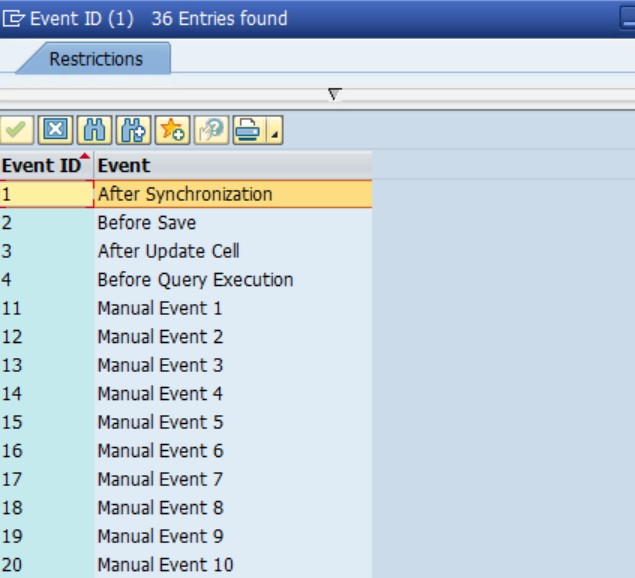This screenshot has width=635, height=578.
Task: Click the Cancel X toolbar icon
Action: 56,129
